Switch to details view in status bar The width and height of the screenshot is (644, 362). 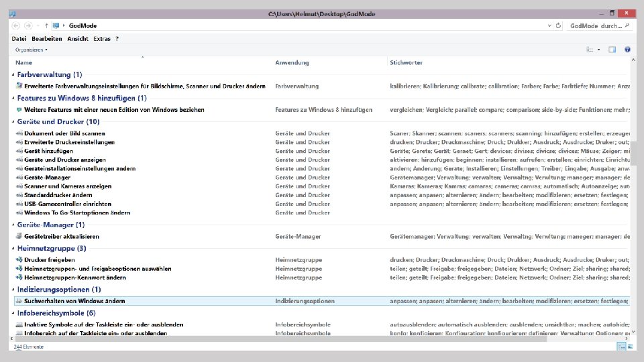pyautogui.click(x=621, y=347)
